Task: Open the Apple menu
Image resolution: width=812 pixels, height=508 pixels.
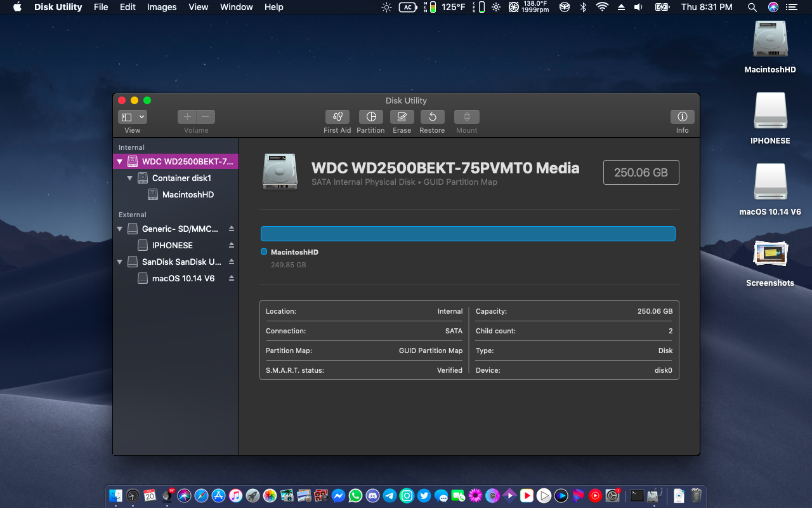Action: 17,7
